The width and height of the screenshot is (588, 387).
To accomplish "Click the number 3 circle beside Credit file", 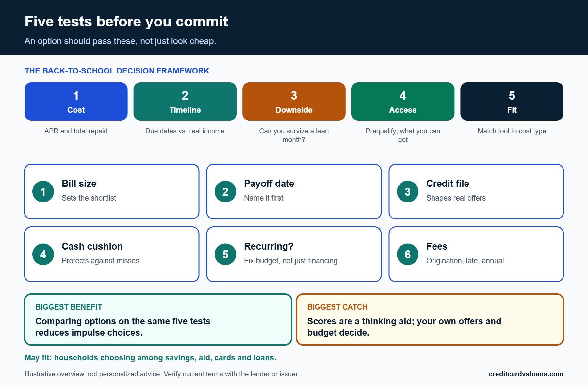I will pos(408,192).
